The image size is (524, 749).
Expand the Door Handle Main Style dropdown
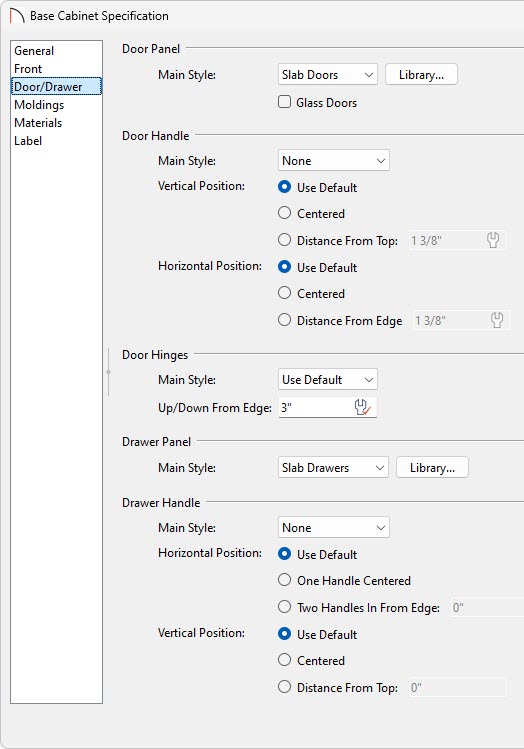333,160
